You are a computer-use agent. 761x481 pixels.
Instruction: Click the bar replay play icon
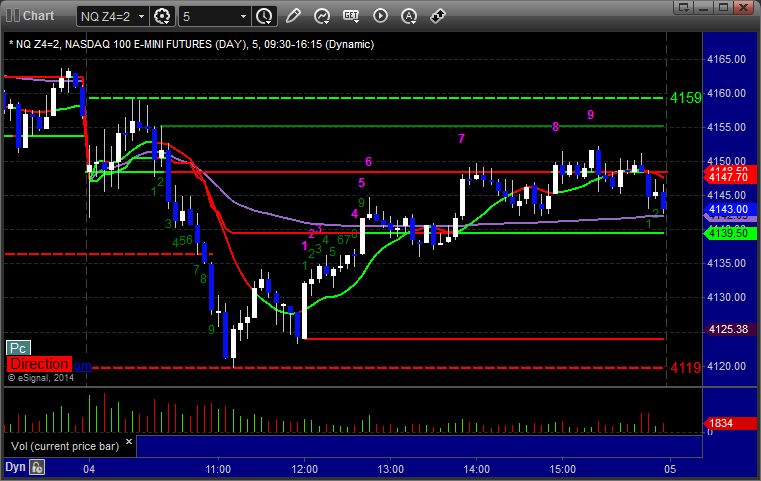tap(380, 16)
